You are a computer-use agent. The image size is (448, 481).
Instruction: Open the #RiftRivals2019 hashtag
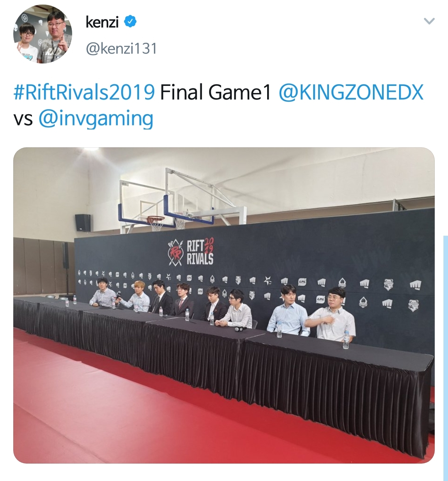84,92
